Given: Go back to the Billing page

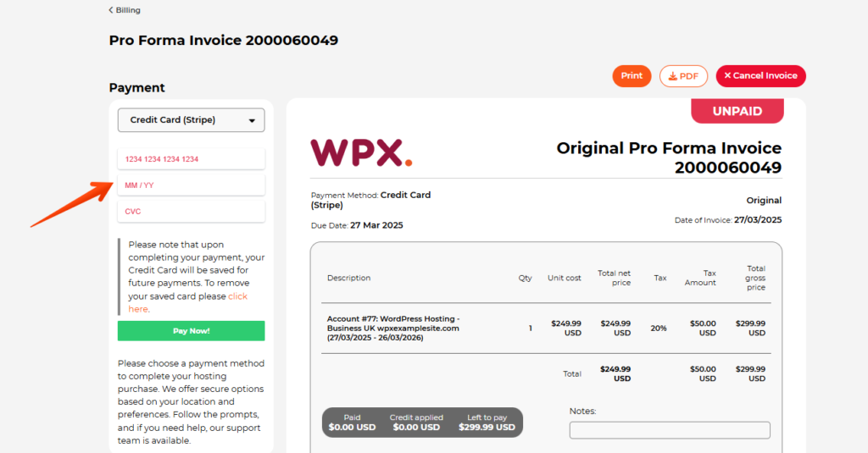Looking at the screenshot, I should coord(125,10).
